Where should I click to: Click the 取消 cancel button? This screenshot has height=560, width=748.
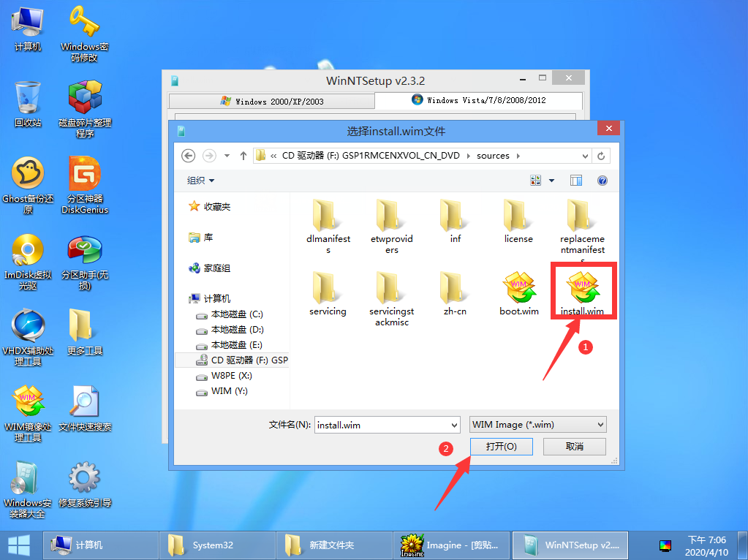[x=575, y=447]
